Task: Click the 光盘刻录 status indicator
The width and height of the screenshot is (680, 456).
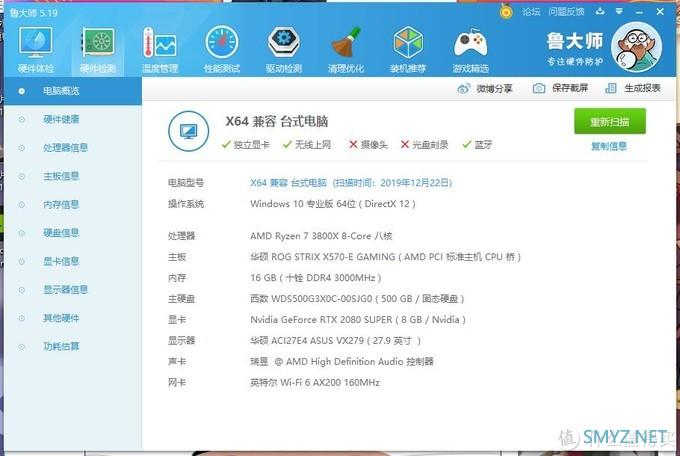Action: [x=424, y=144]
